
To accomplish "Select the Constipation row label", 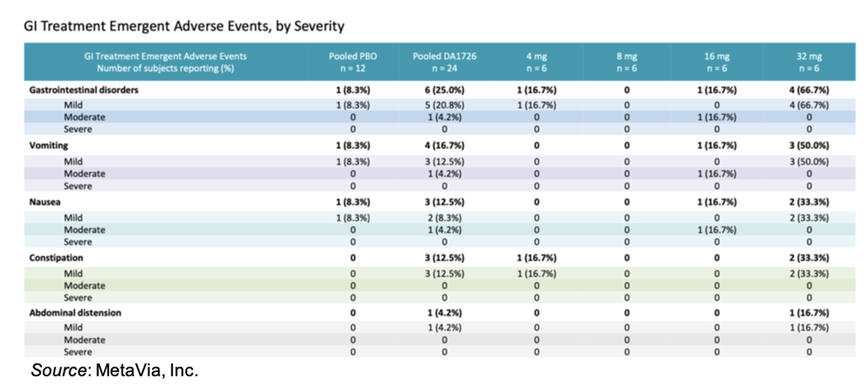I will point(56,258).
